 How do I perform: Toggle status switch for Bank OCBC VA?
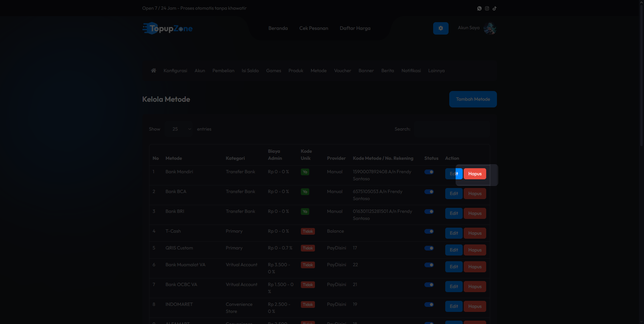(x=429, y=285)
